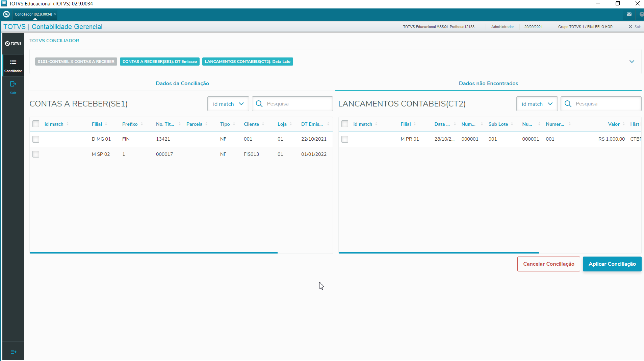Select all rows in Lancamentos Contabeis table
This screenshot has width=644, height=361.
345,124
